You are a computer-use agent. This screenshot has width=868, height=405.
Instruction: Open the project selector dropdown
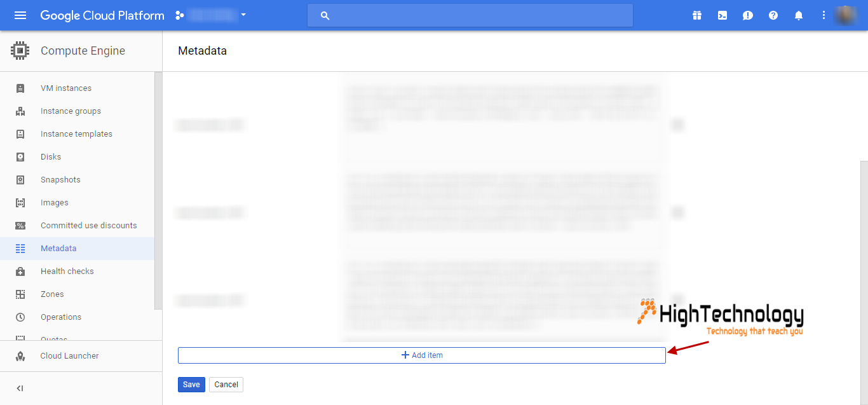[x=243, y=15]
